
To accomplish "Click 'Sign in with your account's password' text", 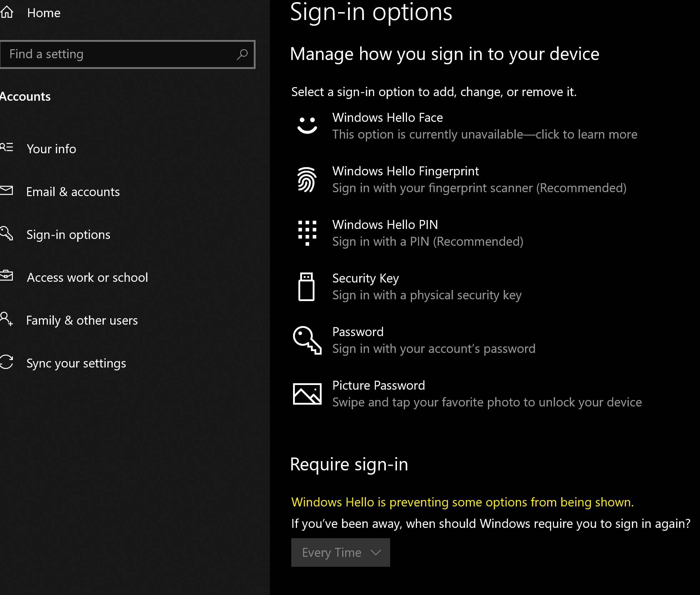I will (x=434, y=349).
